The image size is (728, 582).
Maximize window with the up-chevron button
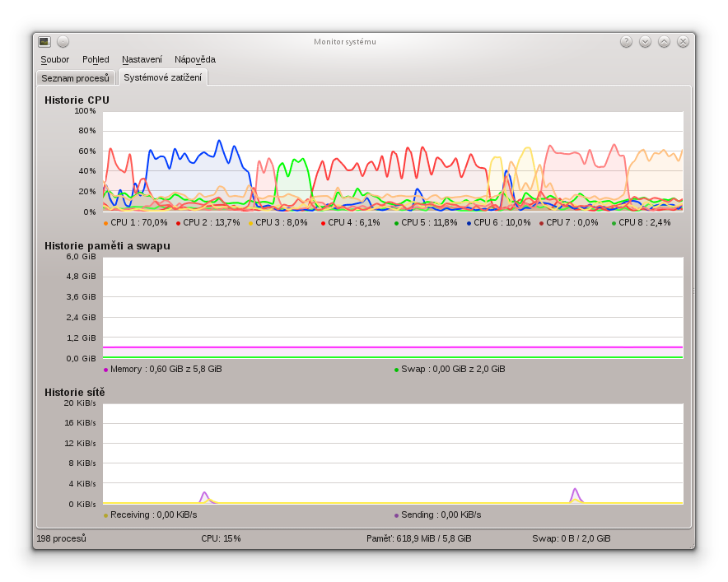click(664, 42)
